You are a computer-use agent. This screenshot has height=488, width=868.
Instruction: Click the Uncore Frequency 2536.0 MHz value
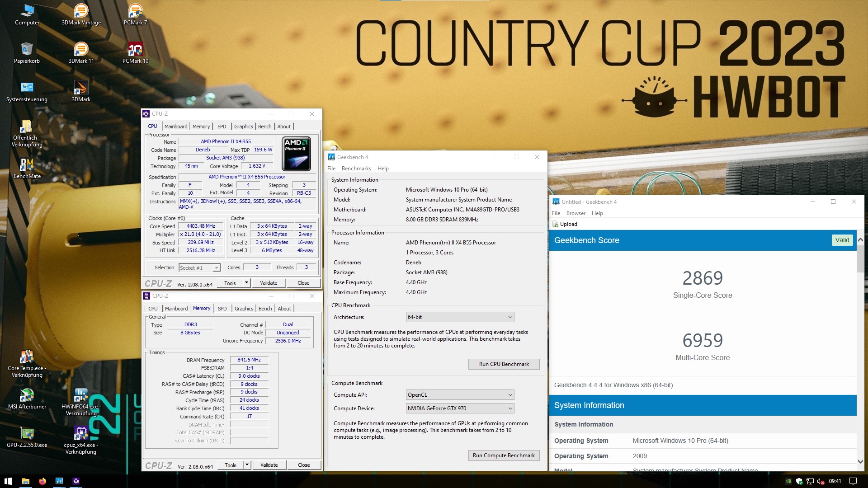coord(288,341)
